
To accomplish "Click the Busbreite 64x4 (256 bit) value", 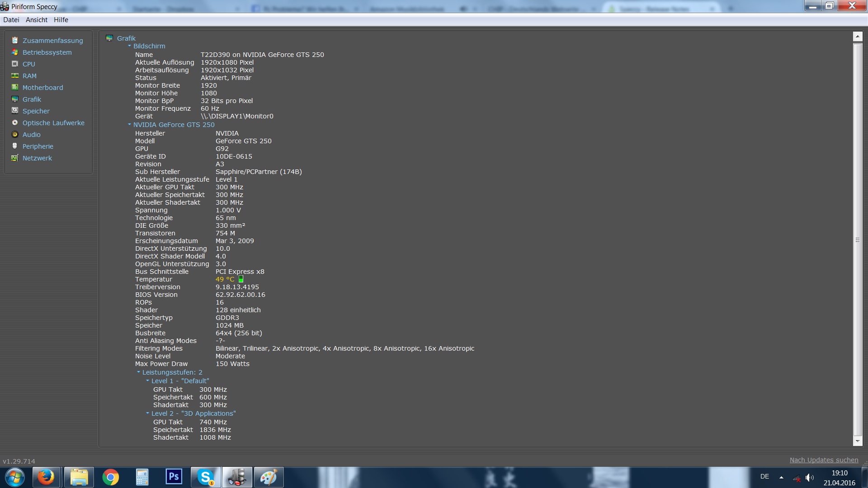I will click(x=239, y=333).
